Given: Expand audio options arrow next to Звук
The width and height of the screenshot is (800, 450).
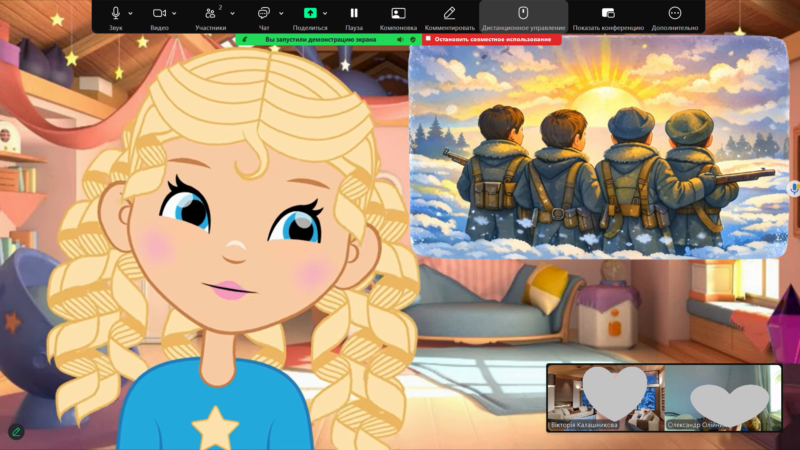Looking at the screenshot, I should 131,13.
